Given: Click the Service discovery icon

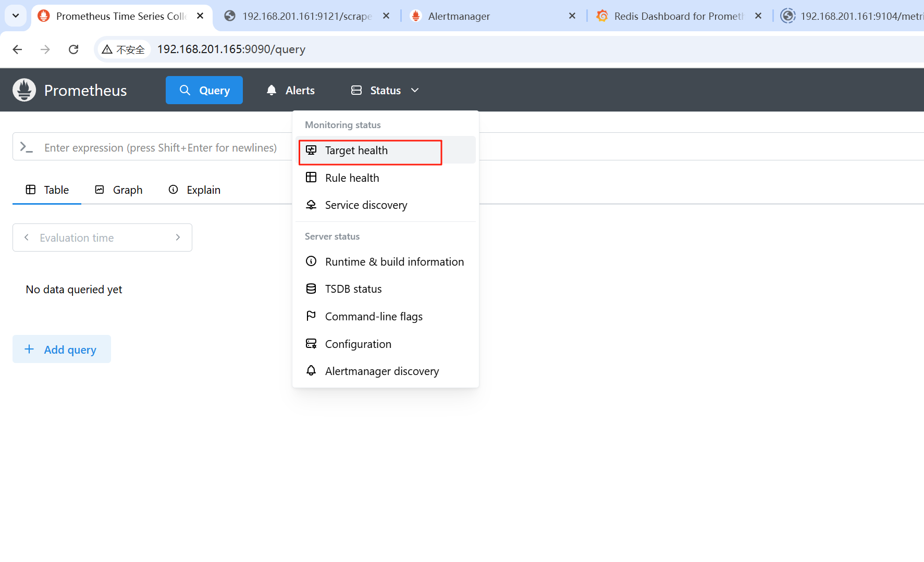Looking at the screenshot, I should click(x=311, y=205).
